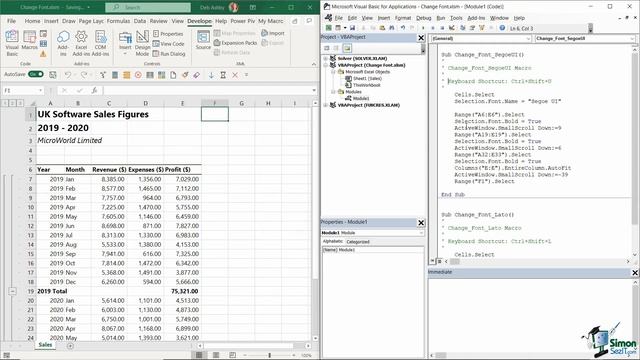Click View Object icon in Project panel
Screen dimensions: 640x360
tap(336, 48)
